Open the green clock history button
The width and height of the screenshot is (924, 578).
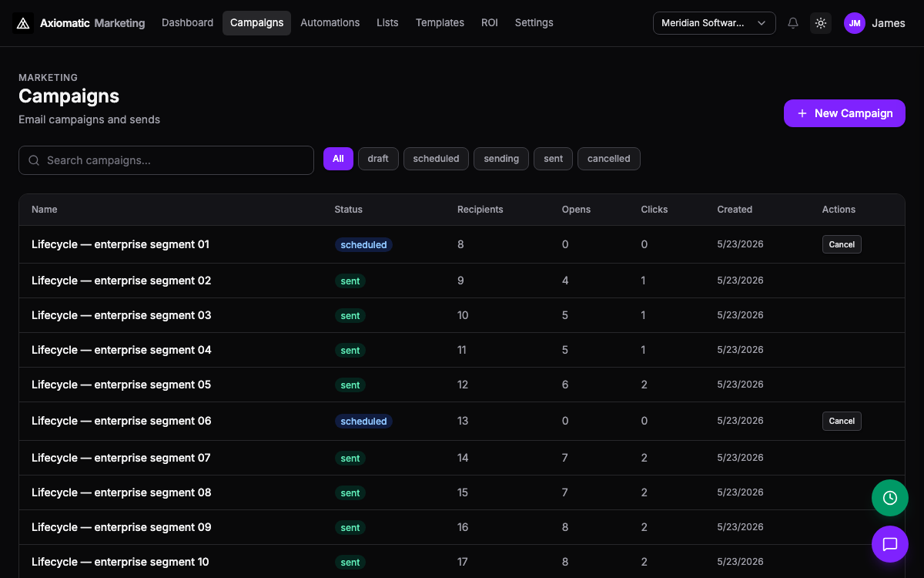(x=890, y=498)
